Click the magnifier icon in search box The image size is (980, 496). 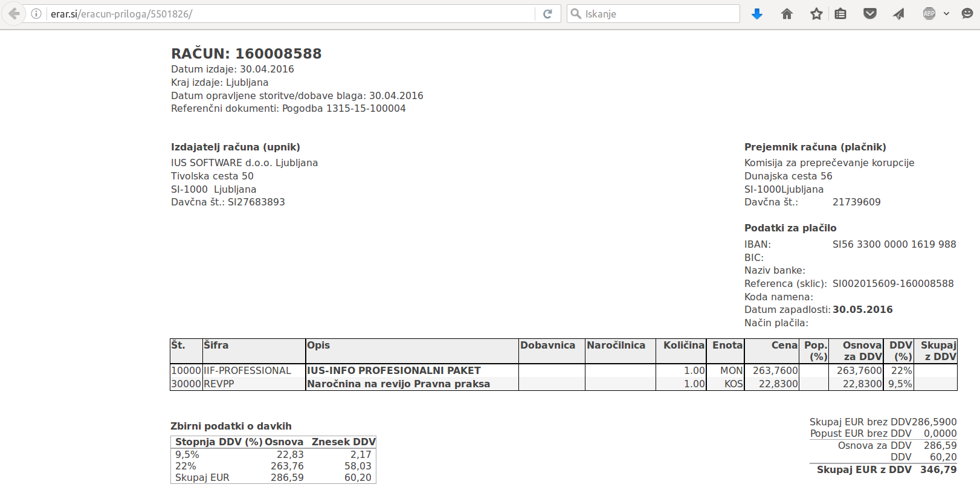(x=576, y=14)
